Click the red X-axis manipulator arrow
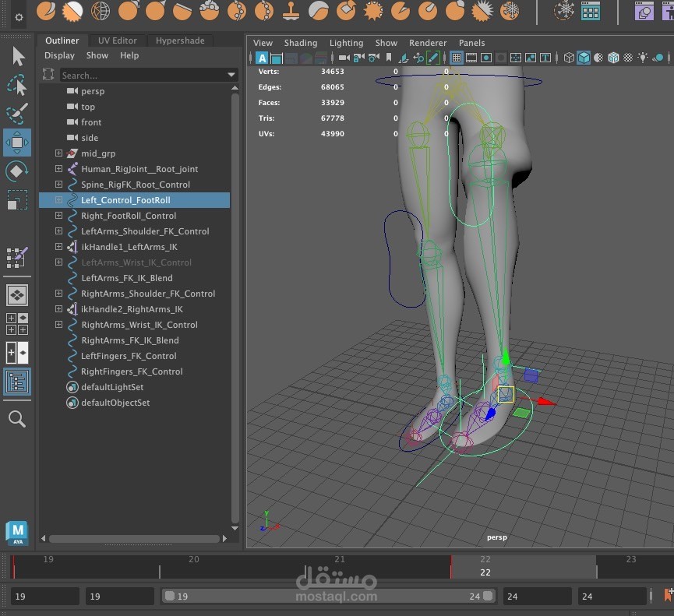674x616 pixels. [x=546, y=402]
